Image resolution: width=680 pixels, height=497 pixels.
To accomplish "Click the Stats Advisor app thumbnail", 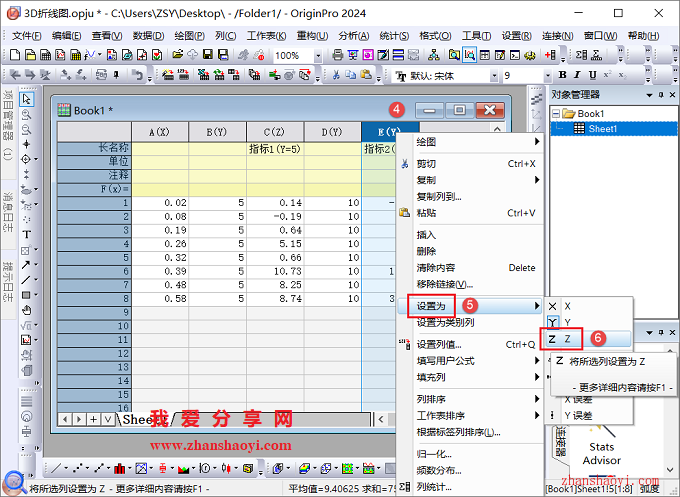I will coord(601,446).
